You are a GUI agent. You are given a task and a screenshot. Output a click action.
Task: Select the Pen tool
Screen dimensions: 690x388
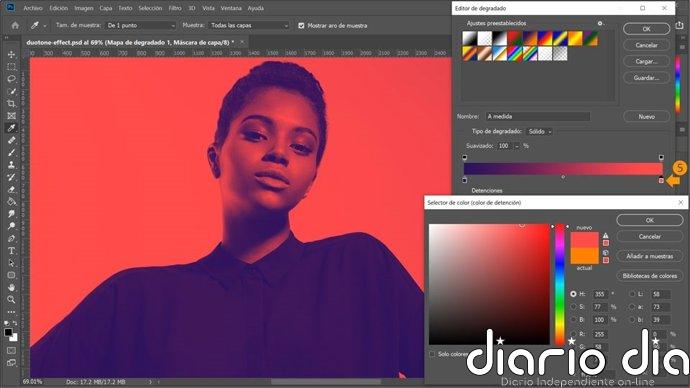pyautogui.click(x=11, y=238)
